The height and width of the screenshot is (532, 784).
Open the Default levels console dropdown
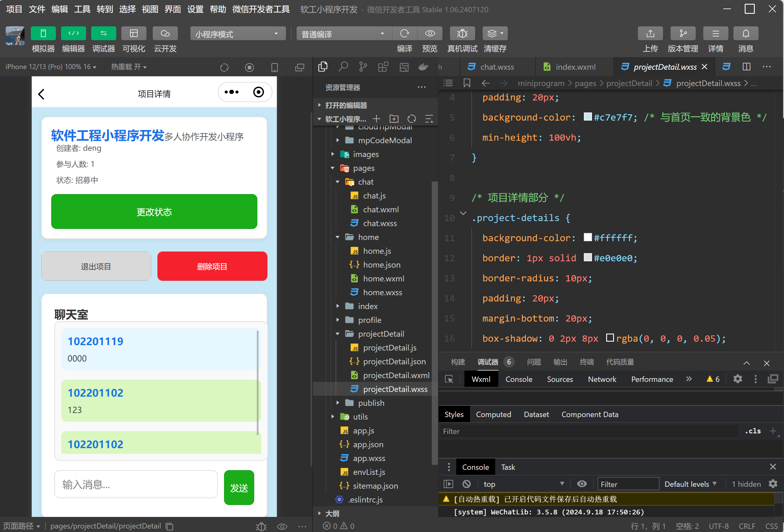coord(690,484)
